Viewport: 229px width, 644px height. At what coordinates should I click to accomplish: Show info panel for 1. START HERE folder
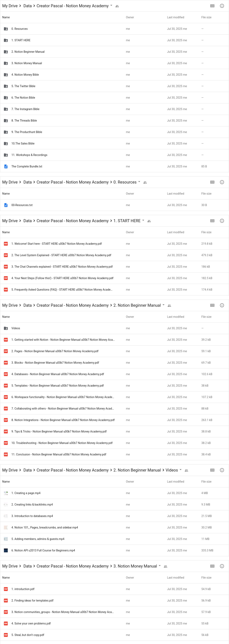point(222,221)
